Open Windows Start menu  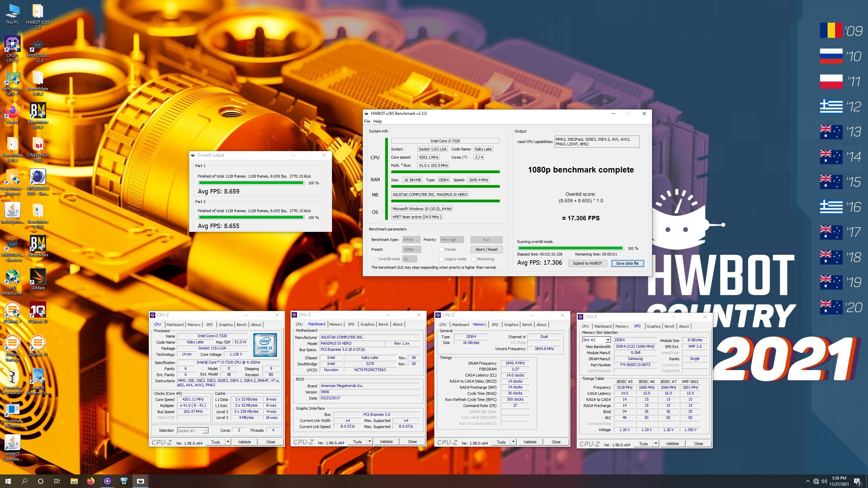pos(8,481)
